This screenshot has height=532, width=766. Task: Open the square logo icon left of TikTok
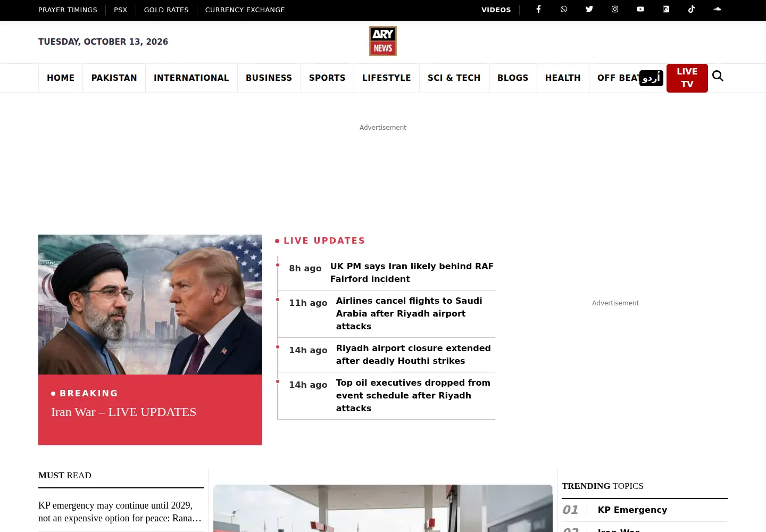[x=666, y=9]
